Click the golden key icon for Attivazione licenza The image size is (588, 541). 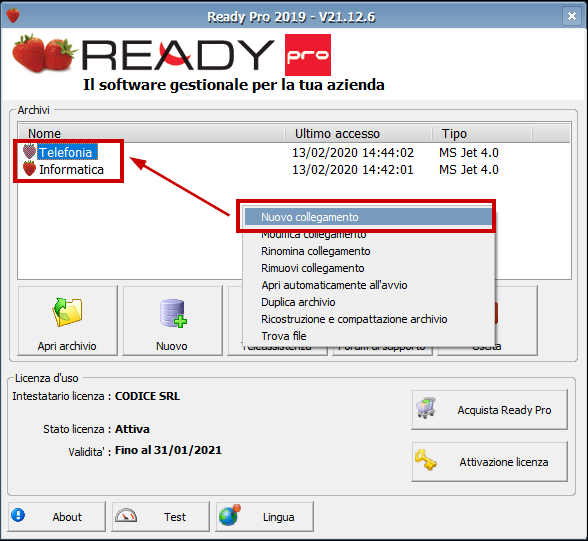[426, 460]
